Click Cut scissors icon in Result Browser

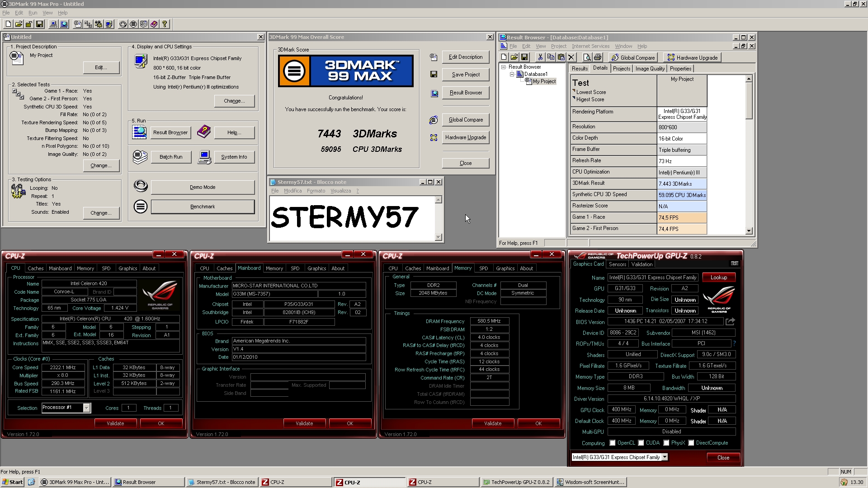[540, 57]
